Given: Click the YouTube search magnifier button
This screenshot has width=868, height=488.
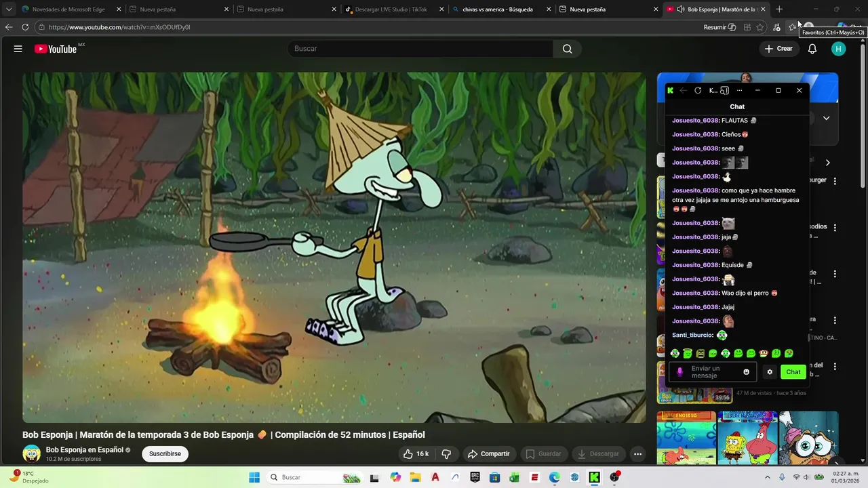Looking at the screenshot, I should click(567, 49).
